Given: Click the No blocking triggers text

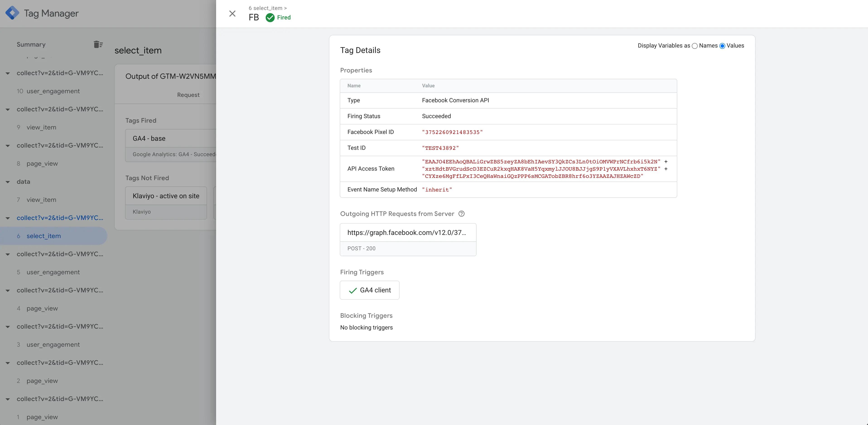Looking at the screenshot, I should tap(366, 327).
